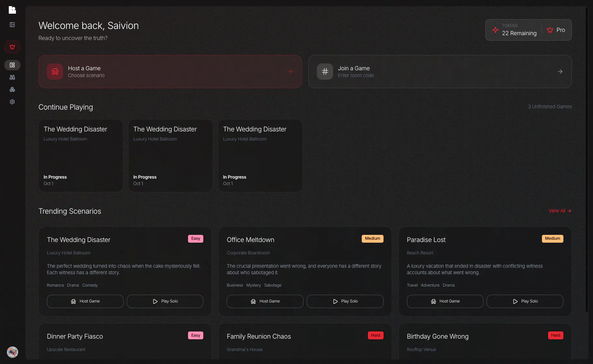
Task: Click the Business tag
Action: [235, 285]
